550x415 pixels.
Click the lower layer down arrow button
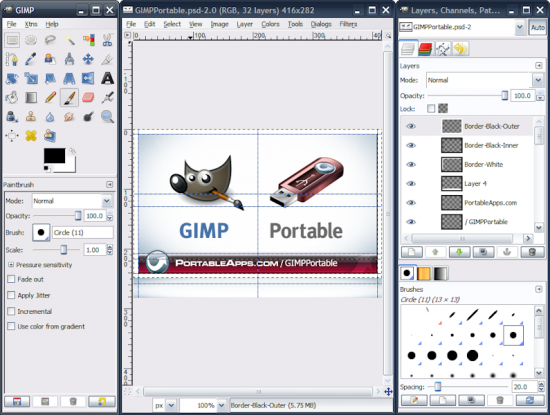tap(459, 252)
